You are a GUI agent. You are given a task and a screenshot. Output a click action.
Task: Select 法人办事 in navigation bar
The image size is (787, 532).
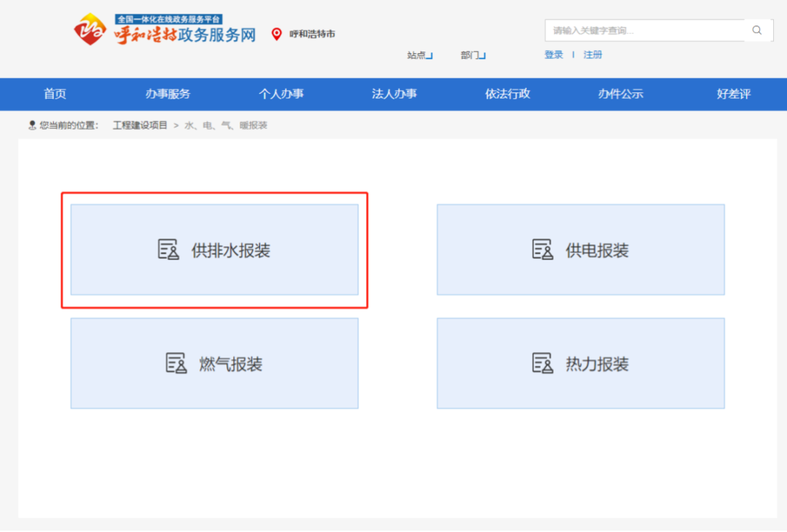(x=394, y=94)
